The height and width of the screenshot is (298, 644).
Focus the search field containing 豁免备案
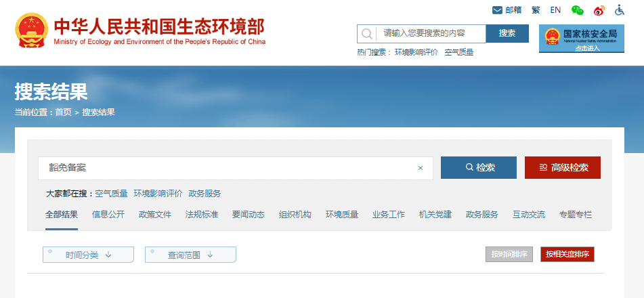[x=230, y=168]
